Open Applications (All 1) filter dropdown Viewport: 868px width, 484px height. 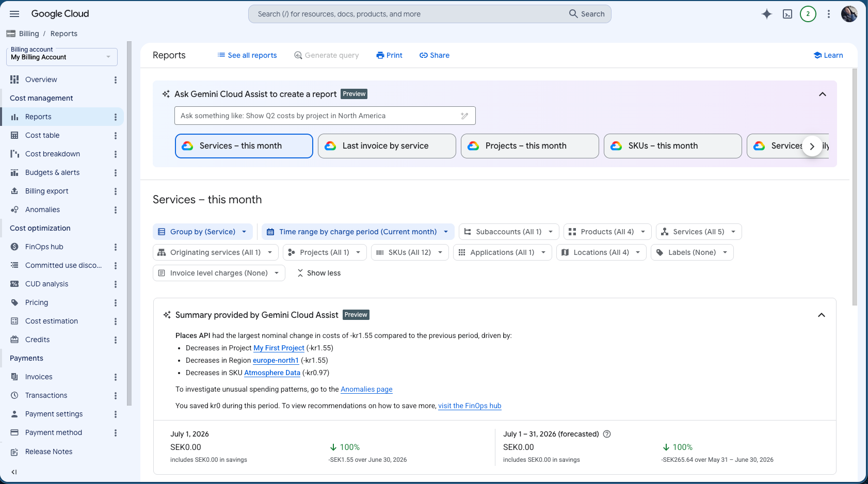click(503, 252)
